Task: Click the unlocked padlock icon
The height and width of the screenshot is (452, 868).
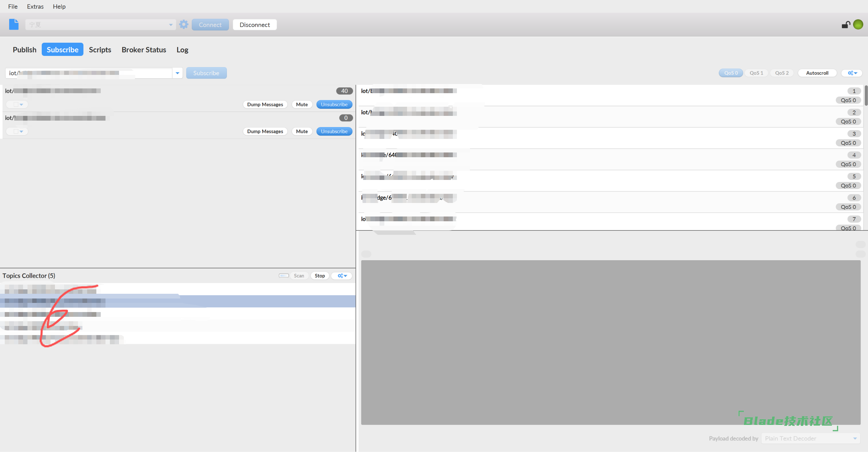Action: [x=846, y=25]
